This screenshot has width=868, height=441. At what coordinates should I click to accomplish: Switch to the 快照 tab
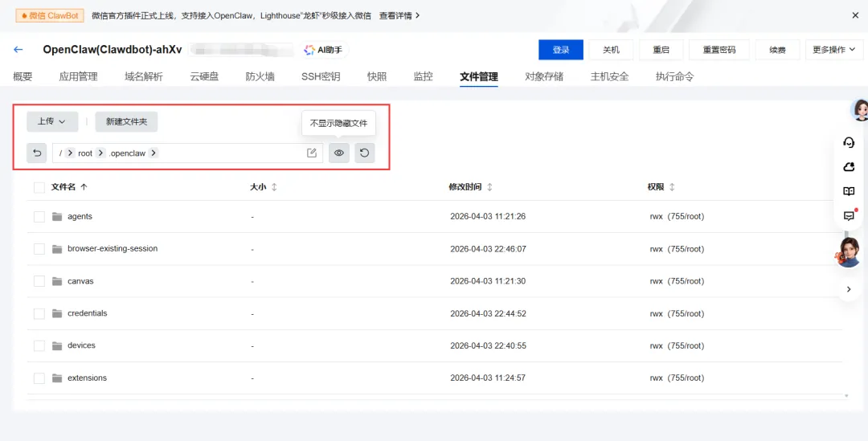[x=377, y=76]
